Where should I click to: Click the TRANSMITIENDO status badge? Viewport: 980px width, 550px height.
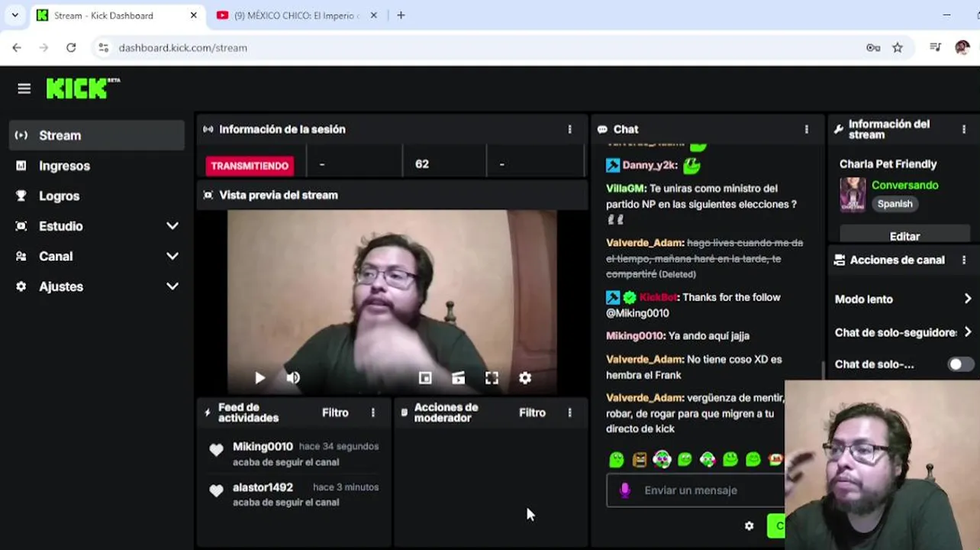pos(250,166)
